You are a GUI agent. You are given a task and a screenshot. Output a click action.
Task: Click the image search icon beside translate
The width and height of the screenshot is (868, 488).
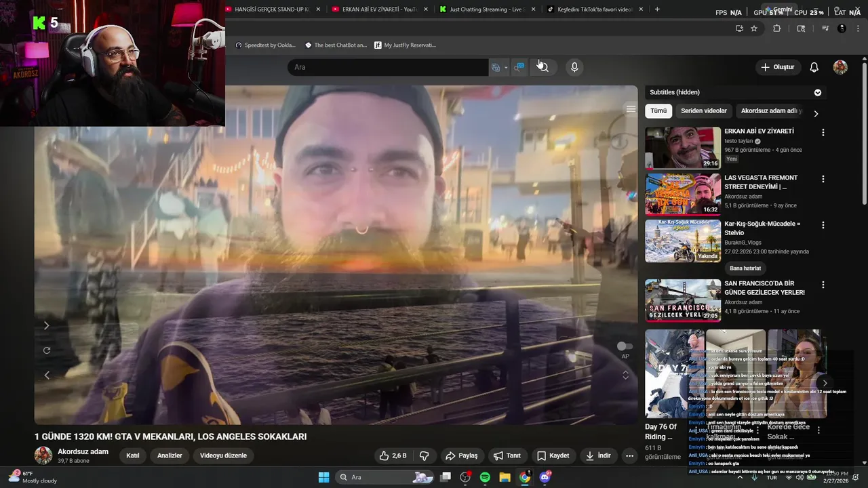click(x=519, y=67)
